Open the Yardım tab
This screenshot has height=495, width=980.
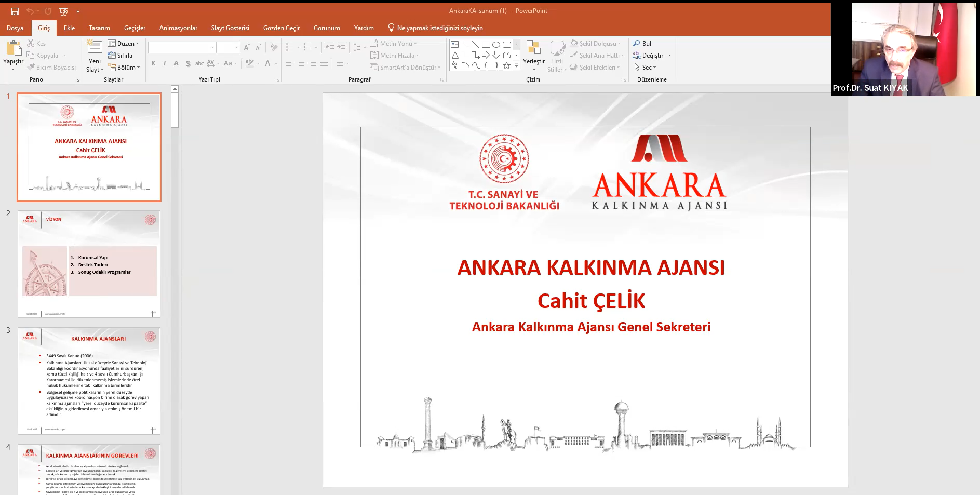[x=364, y=28]
